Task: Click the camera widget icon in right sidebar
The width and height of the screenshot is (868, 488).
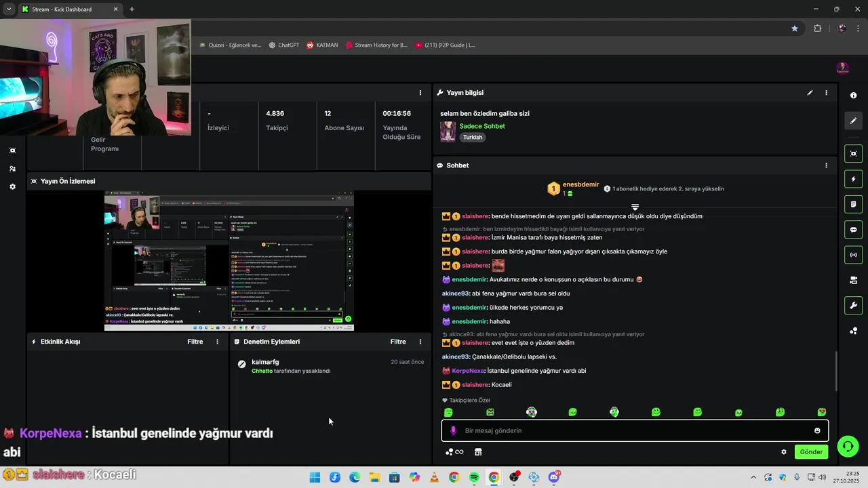Action: tap(853, 280)
